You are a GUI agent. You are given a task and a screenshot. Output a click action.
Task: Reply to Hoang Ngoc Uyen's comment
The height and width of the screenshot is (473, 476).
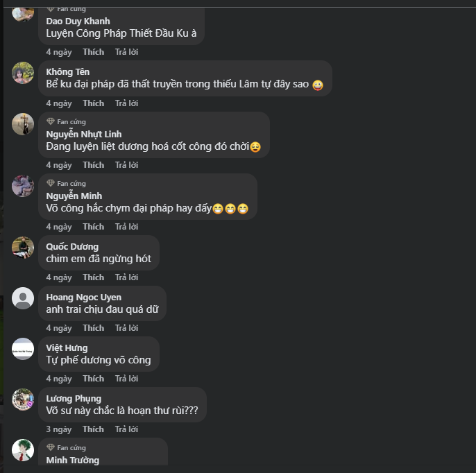[126, 328]
